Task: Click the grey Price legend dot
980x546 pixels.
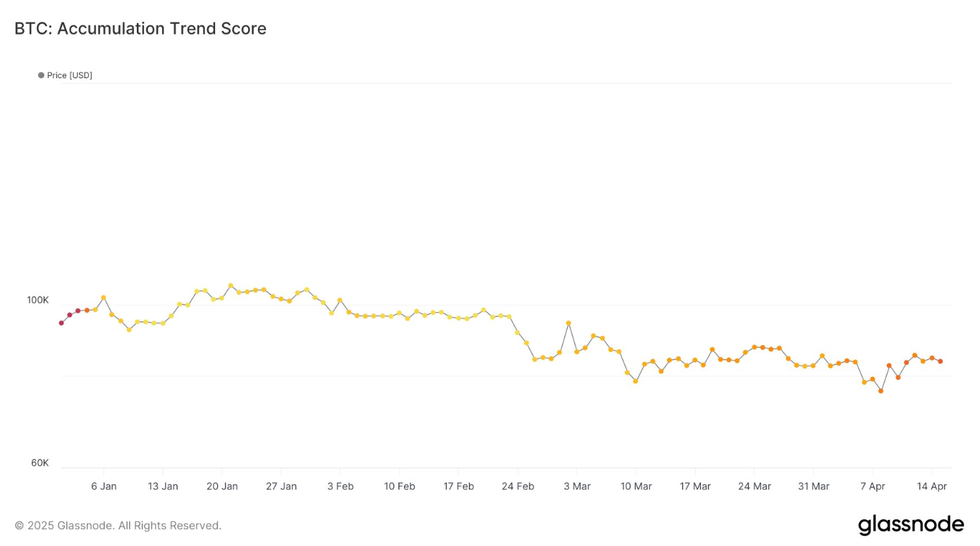Action: click(x=41, y=75)
